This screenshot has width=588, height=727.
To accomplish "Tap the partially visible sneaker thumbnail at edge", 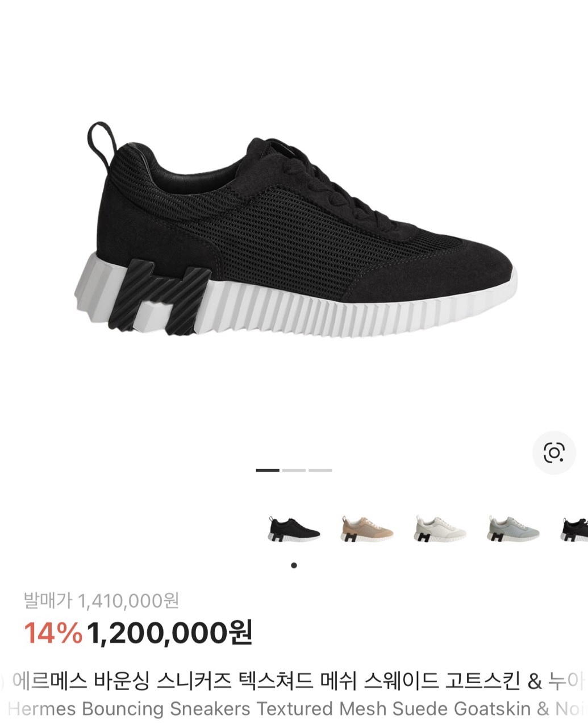I will click(574, 529).
